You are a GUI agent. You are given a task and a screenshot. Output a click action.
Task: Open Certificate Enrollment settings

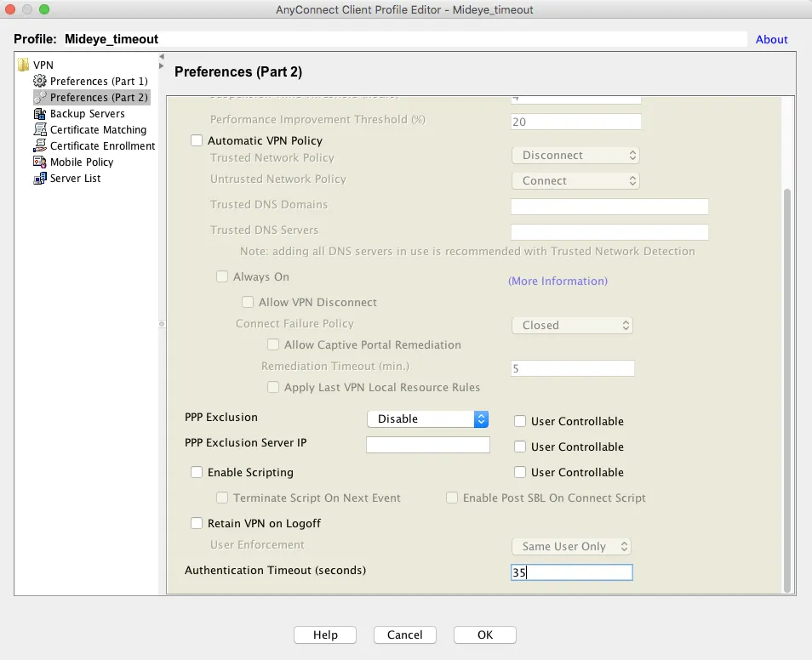pyautogui.click(x=39, y=145)
